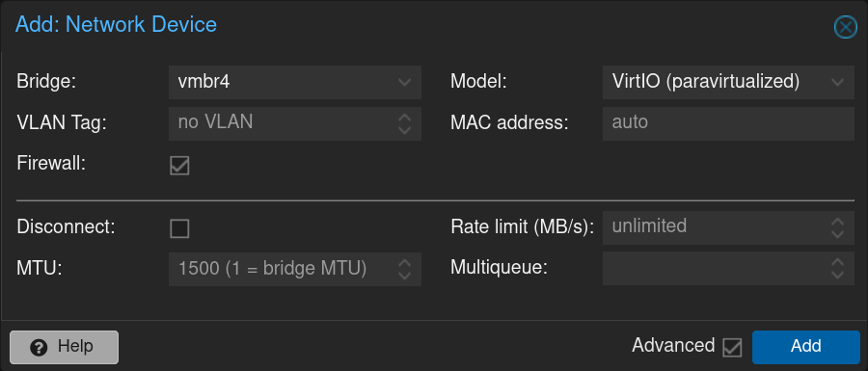Uncheck the Advanced checkbox
This screenshot has width=868, height=371.
[x=732, y=347]
